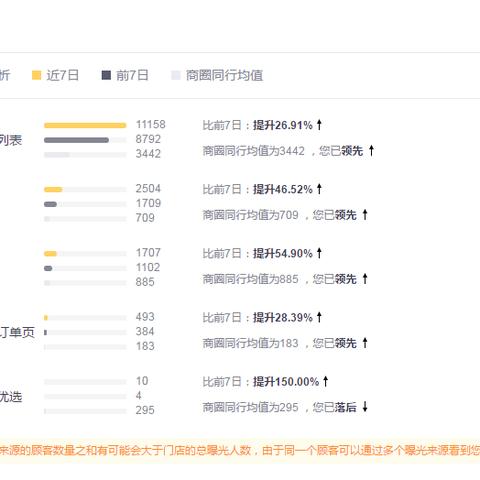The width and height of the screenshot is (480, 480).
Task: Click the yellow bar for 1707
Action: [50, 254]
